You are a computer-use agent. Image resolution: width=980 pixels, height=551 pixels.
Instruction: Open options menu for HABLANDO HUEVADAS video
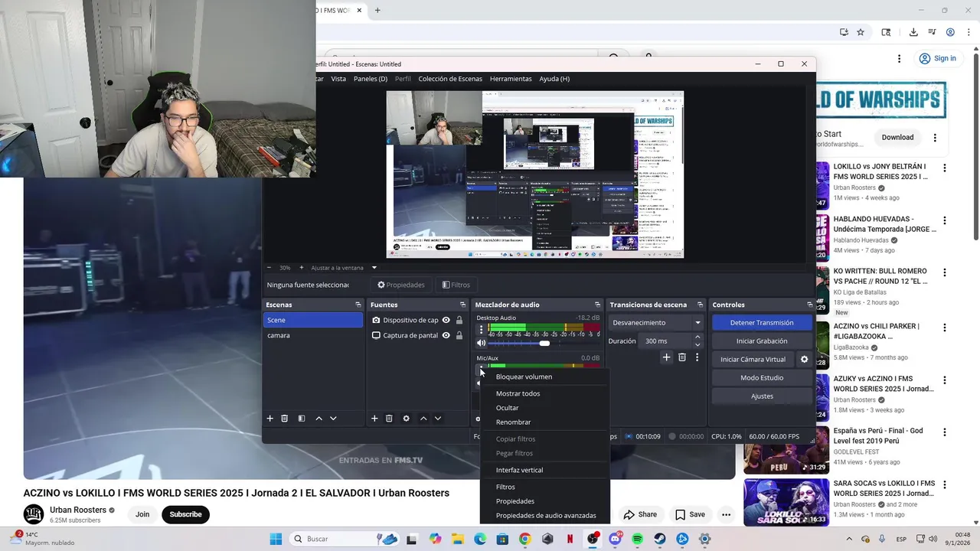pos(945,220)
